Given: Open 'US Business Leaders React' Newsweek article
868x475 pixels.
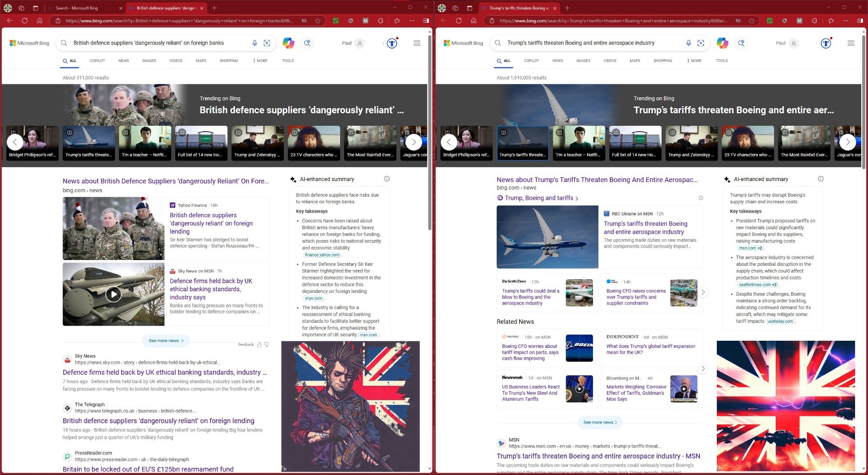Looking at the screenshot, I should pyautogui.click(x=531, y=393).
